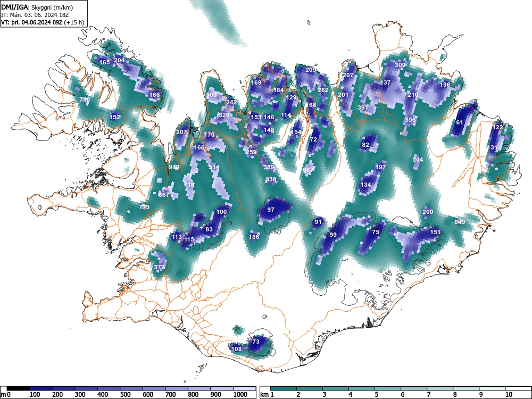Image resolution: width=532 pixels, height=399 pixels.
Task: Click visibility value 186 on the map
Action: pyautogui.click(x=254, y=237)
